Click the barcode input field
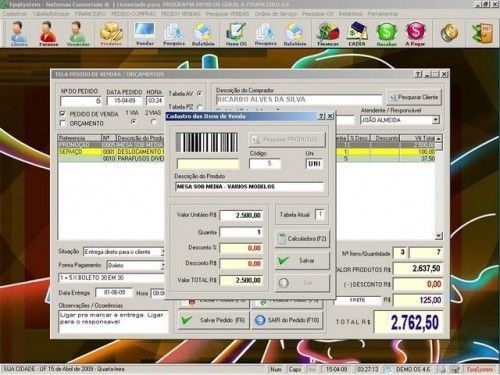The height and width of the screenshot is (375, 500). click(x=208, y=164)
